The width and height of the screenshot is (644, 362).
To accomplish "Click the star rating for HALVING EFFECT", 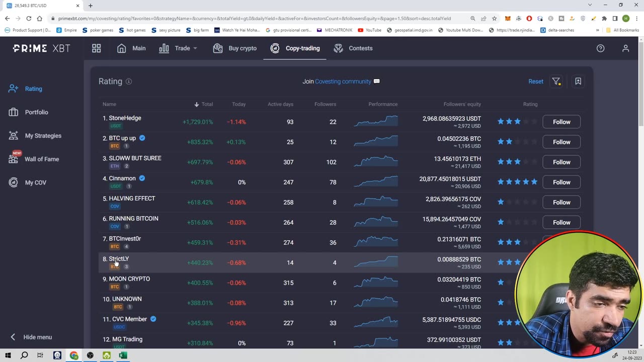I will coord(517,202).
